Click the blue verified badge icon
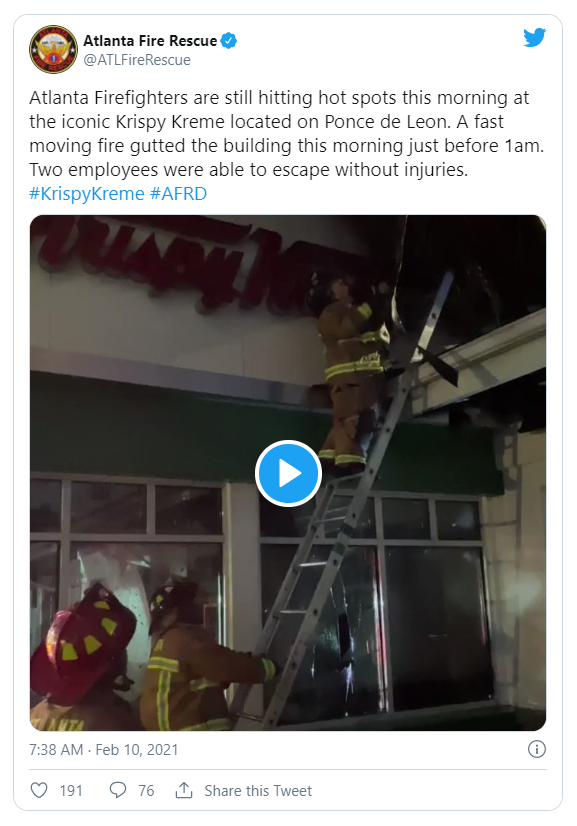577x826 pixels. click(229, 41)
